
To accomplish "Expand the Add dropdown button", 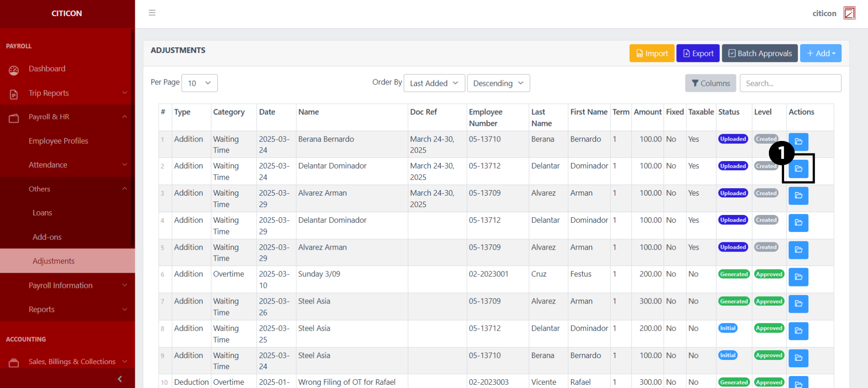I will (x=820, y=53).
